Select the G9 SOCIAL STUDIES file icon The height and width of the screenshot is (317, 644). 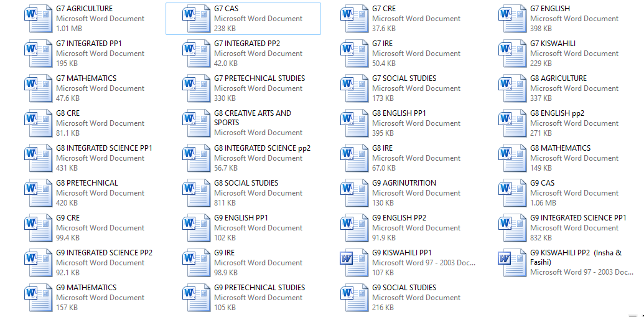[x=354, y=298]
